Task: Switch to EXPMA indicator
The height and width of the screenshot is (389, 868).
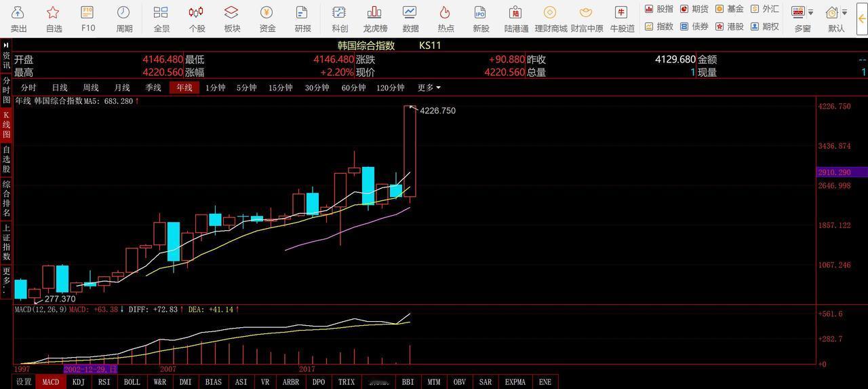Action: coord(515,382)
